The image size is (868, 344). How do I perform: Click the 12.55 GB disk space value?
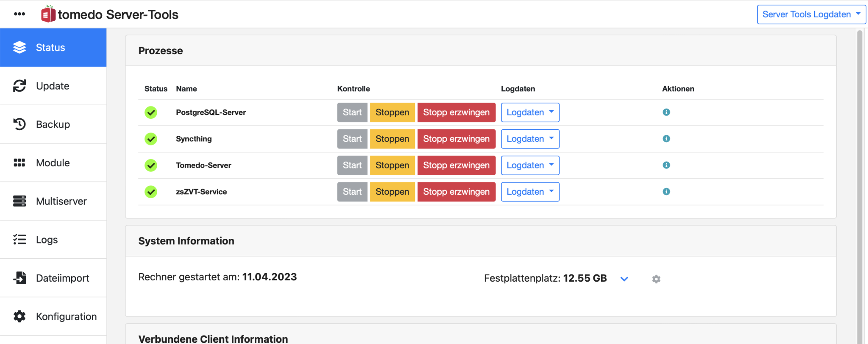pos(585,278)
